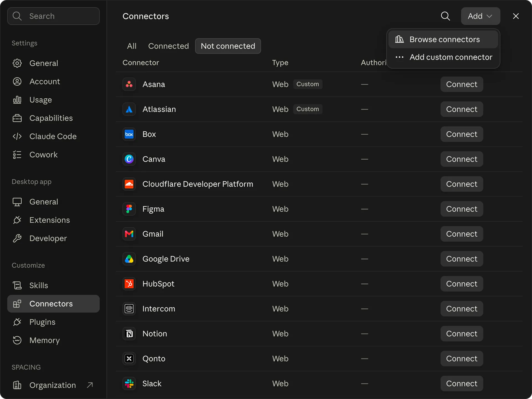
Task: Connect the Intercom connector
Action: click(462, 309)
